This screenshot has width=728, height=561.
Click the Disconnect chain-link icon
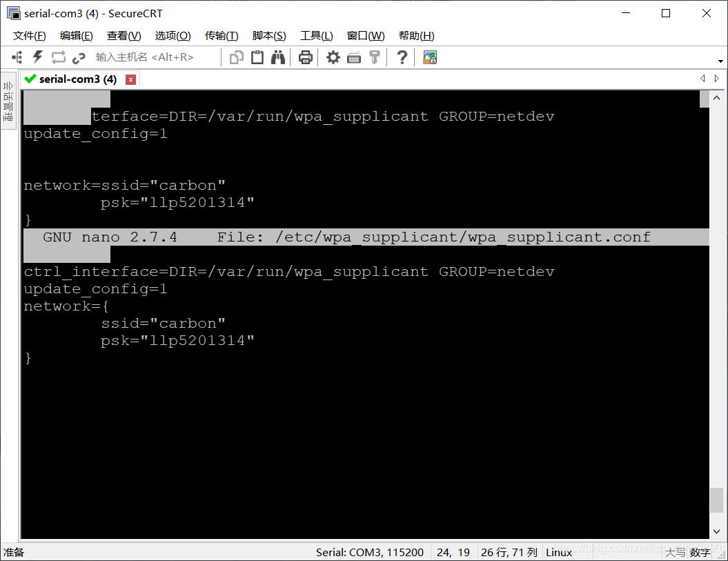[x=79, y=57]
